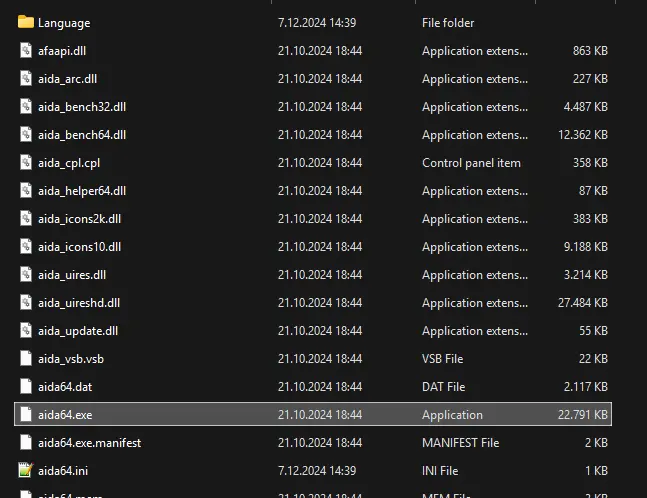Click the 27.484 KB size value

pyautogui.click(x=583, y=303)
